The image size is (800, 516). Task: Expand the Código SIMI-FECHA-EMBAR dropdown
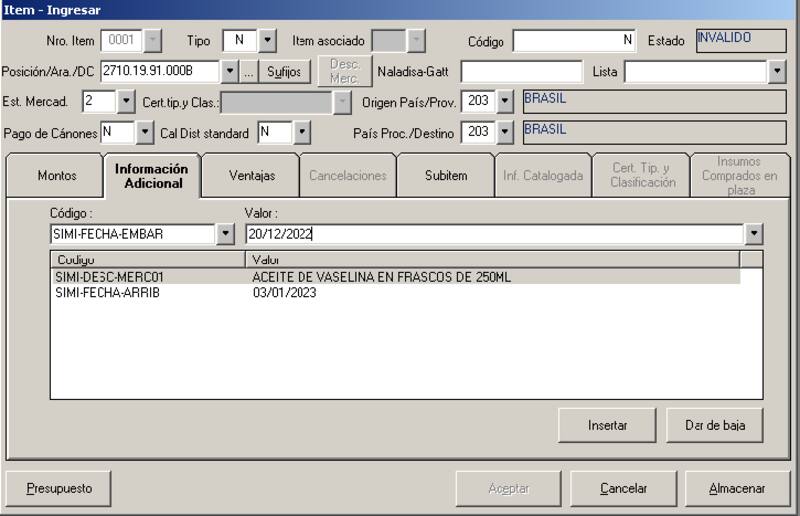pos(225,234)
